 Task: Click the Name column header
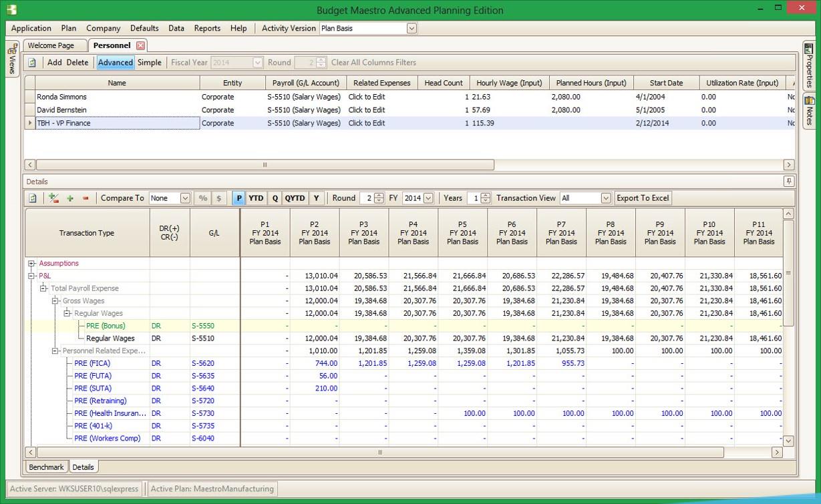click(x=117, y=83)
